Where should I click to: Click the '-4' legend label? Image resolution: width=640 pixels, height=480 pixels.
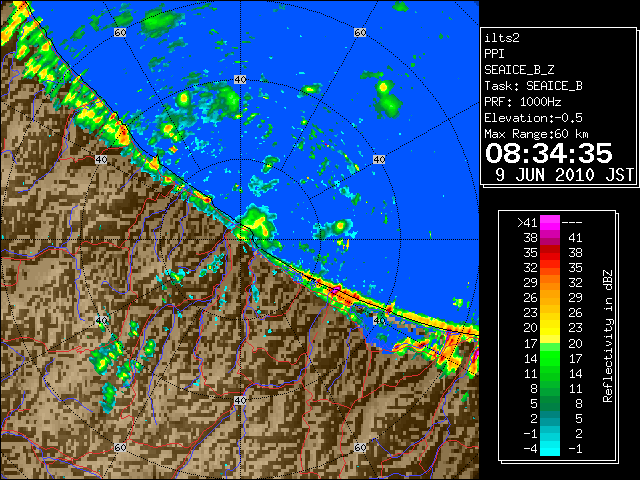(x=530, y=449)
